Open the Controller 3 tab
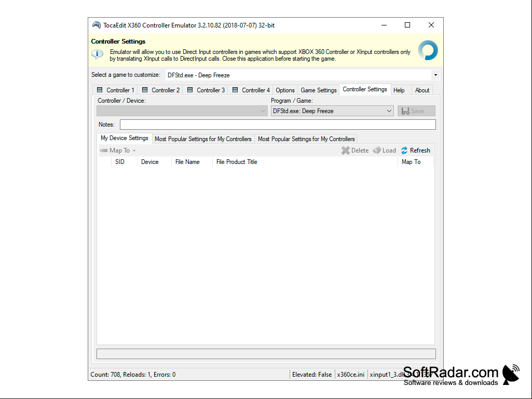Screen dimensions: 532x399 coord(206,90)
